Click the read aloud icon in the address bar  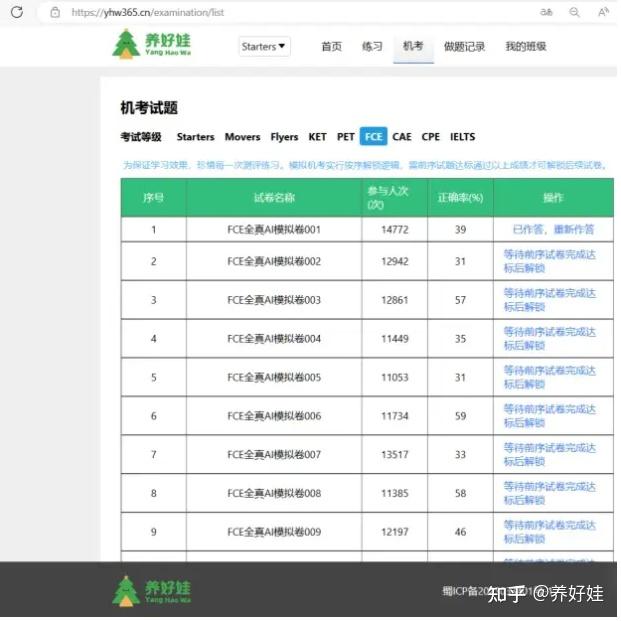tap(603, 12)
